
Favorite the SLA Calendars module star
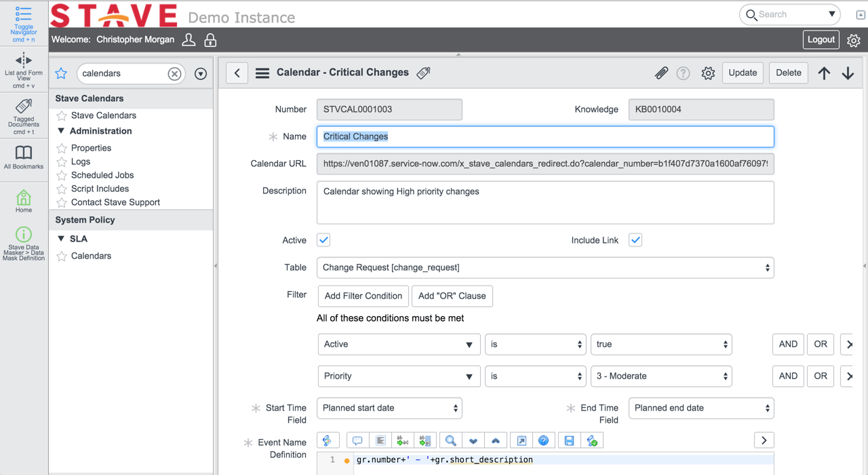coord(62,256)
